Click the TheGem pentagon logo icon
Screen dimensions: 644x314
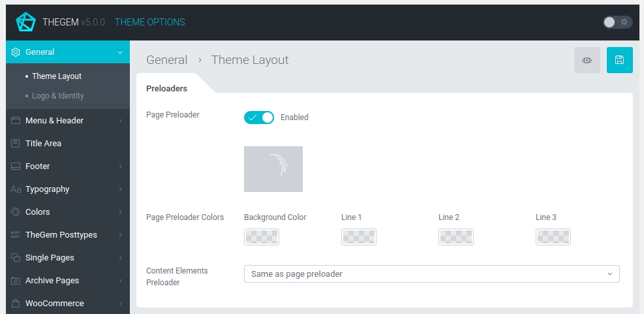(25, 22)
